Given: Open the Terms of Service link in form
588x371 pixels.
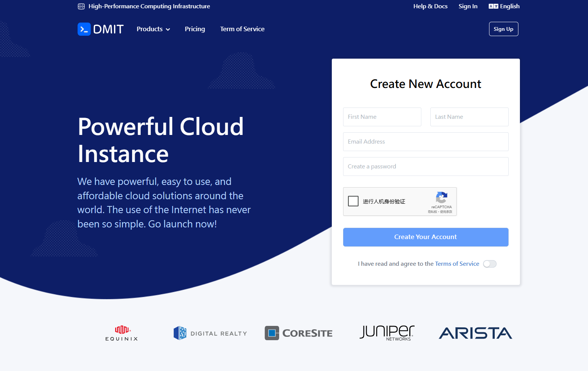Looking at the screenshot, I should (457, 264).
